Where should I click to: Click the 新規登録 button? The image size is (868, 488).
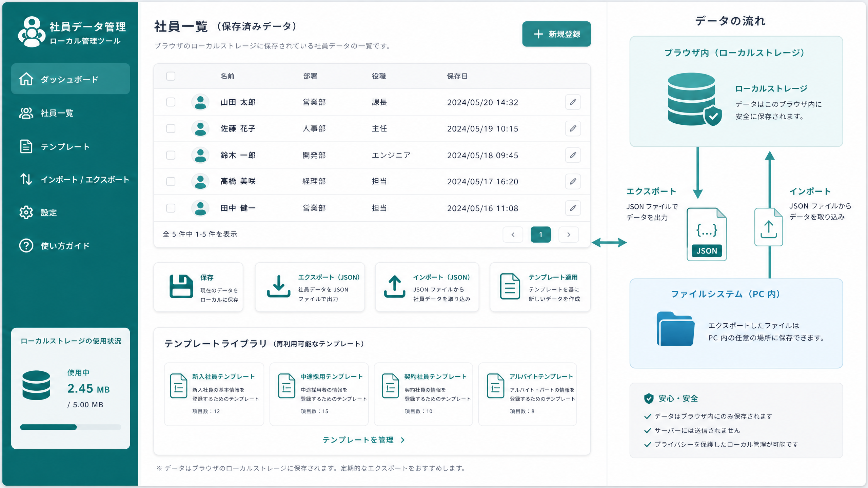pyautogui.click(x=556, y=34)
